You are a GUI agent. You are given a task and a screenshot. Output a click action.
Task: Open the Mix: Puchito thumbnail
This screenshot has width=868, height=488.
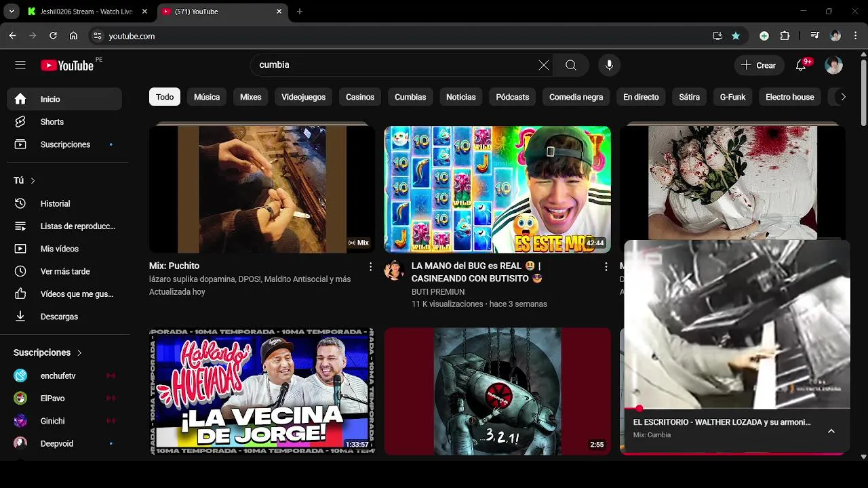[x=262, y=189]
